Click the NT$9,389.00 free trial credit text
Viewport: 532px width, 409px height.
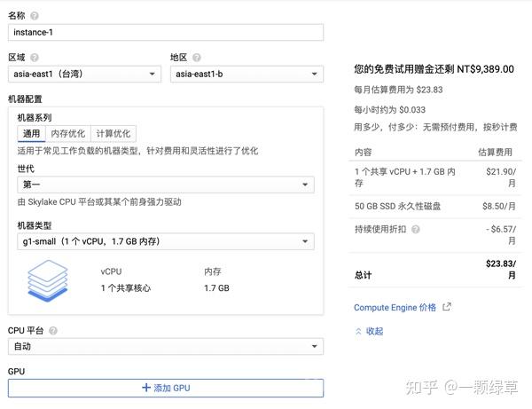(x=485, y=69)
